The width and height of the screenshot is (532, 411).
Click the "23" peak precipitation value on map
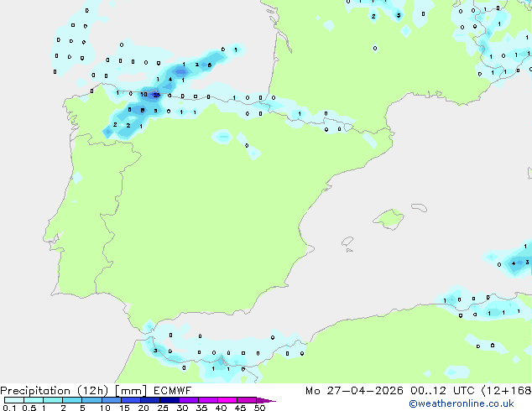pos(156,96)
